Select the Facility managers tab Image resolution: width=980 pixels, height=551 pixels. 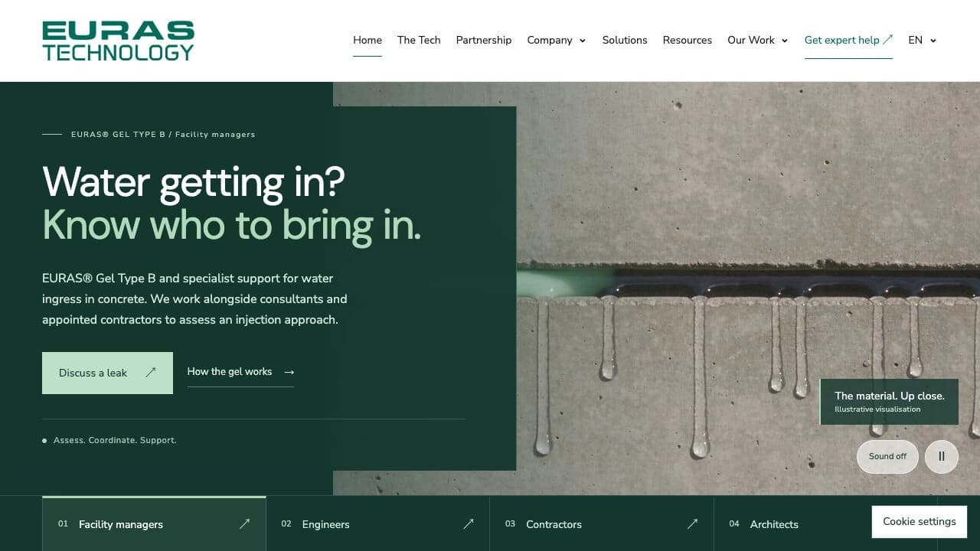click(x=154, y=523)
